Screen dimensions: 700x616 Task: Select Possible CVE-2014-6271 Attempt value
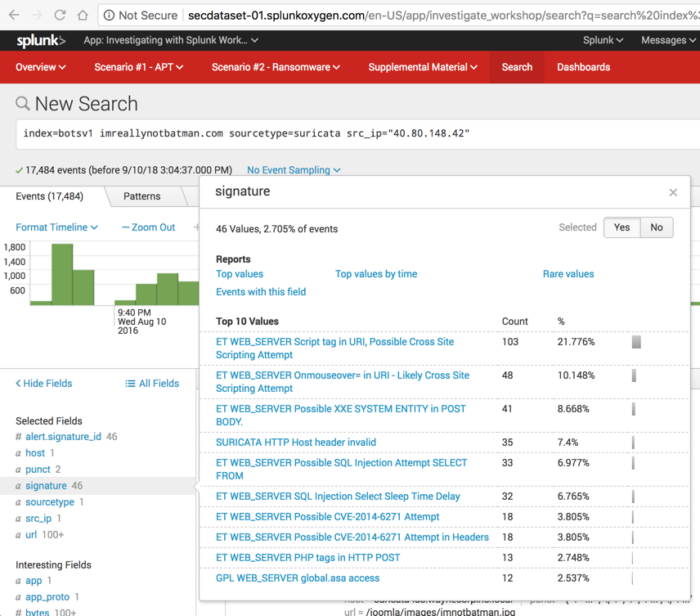tap(328, 517)
